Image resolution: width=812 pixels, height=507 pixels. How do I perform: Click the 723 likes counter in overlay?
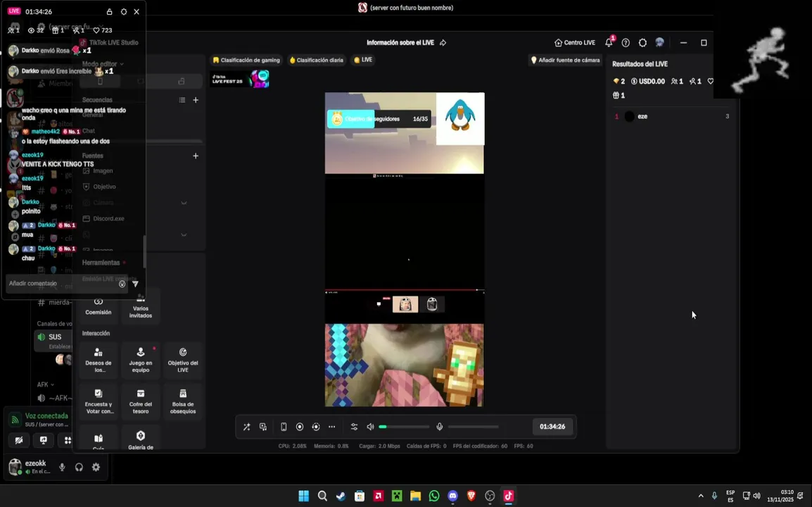[x=103, y=30]
